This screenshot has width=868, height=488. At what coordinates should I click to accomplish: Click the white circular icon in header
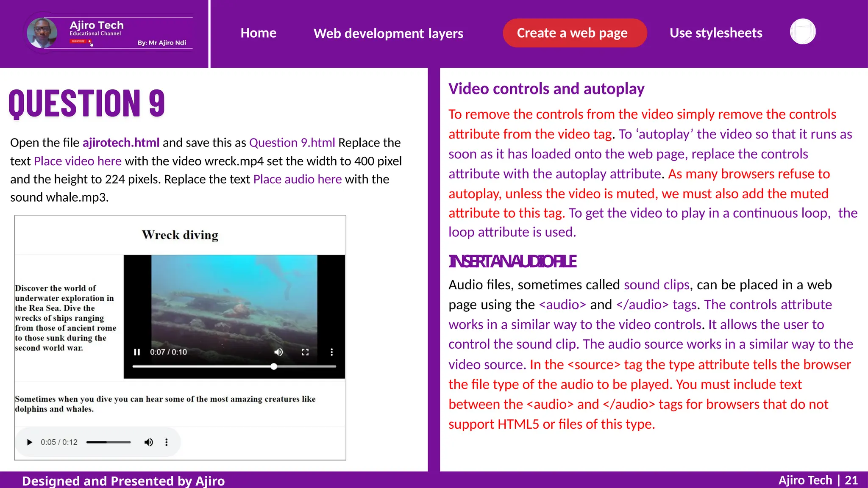pos(803,32)
